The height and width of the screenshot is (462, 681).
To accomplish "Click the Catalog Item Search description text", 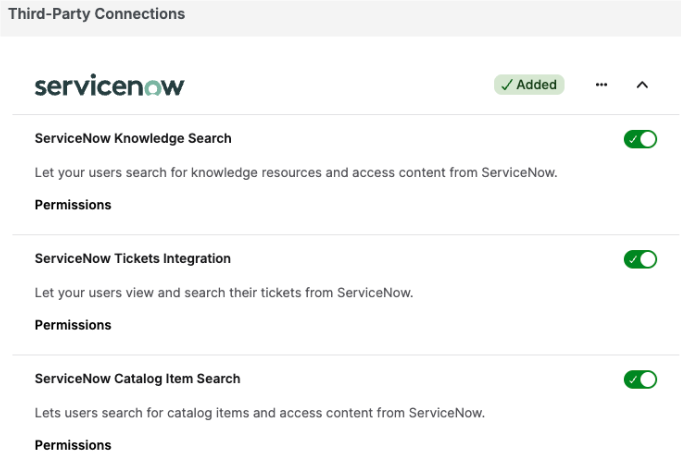I will 260,413.
